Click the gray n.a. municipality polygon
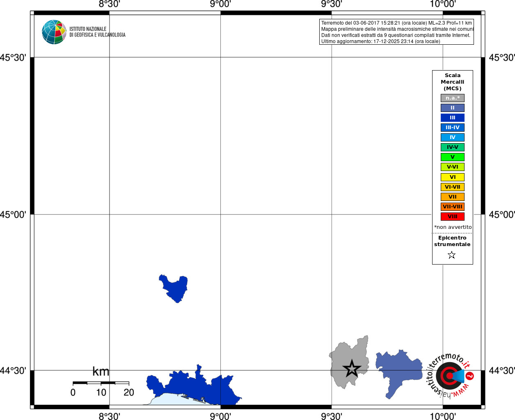Screen dimensions: 515x420 tap(350, 363)
